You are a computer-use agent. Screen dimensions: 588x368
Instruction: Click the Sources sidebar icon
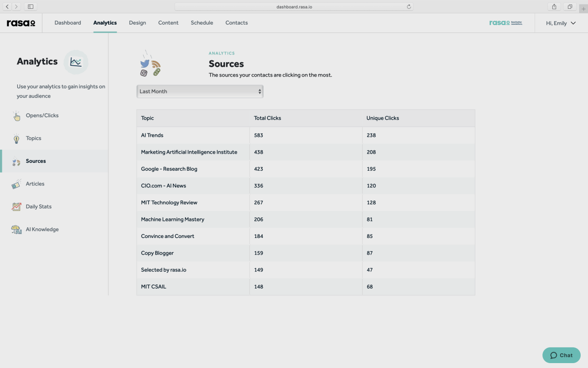(x=17, y=161)
